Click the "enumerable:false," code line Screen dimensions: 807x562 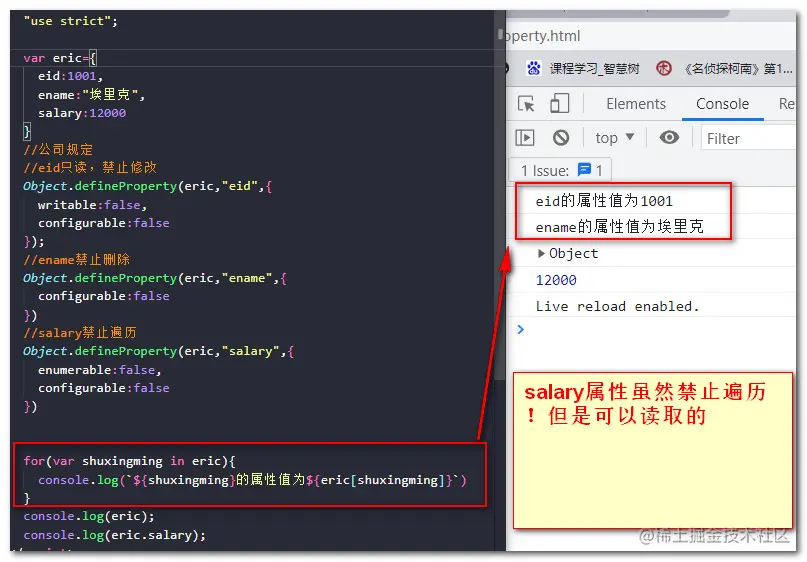coord(99,370)
